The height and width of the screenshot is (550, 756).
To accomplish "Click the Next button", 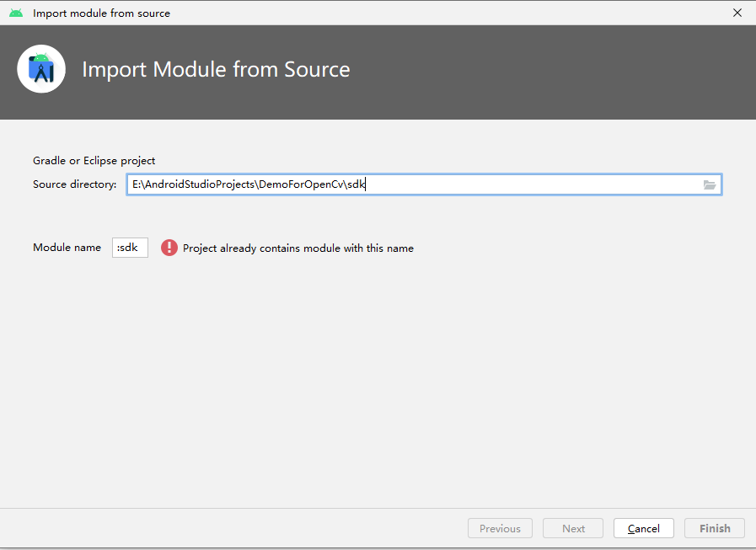I will tap(572, 528).
